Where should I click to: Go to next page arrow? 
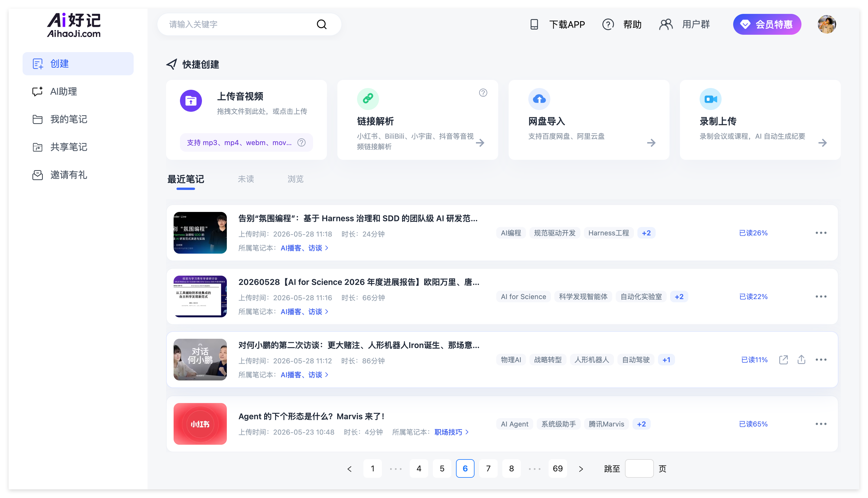[x=581, y=469]
